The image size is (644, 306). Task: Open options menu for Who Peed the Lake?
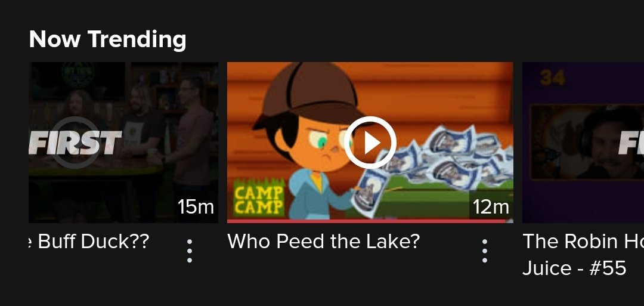485,251
